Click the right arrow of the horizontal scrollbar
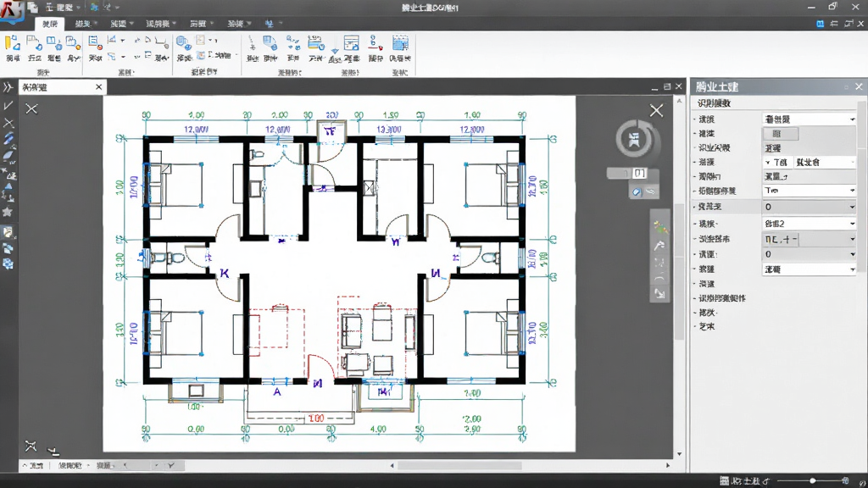 click(x=668, y=465)
